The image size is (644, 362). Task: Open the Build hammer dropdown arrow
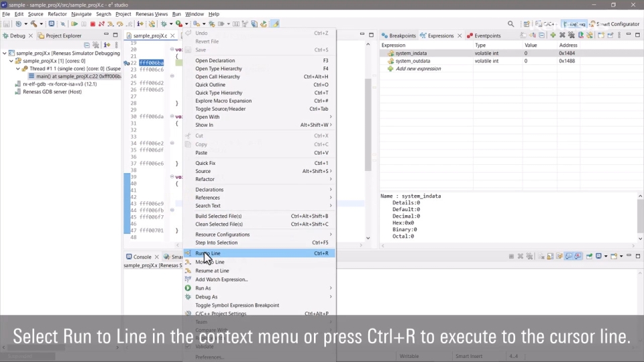pyautogui.click(x=41, y=24)
